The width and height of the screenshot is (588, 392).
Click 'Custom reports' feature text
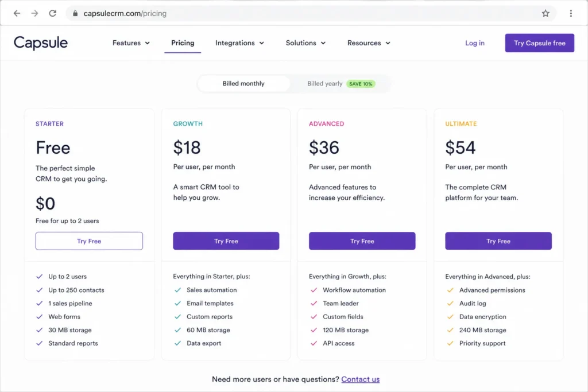click(x=210, y=317)
